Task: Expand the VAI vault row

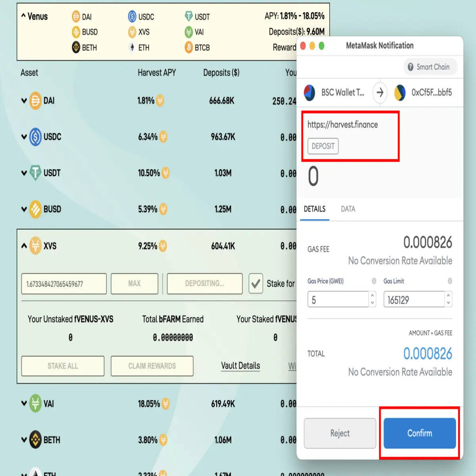Action: 24,403
